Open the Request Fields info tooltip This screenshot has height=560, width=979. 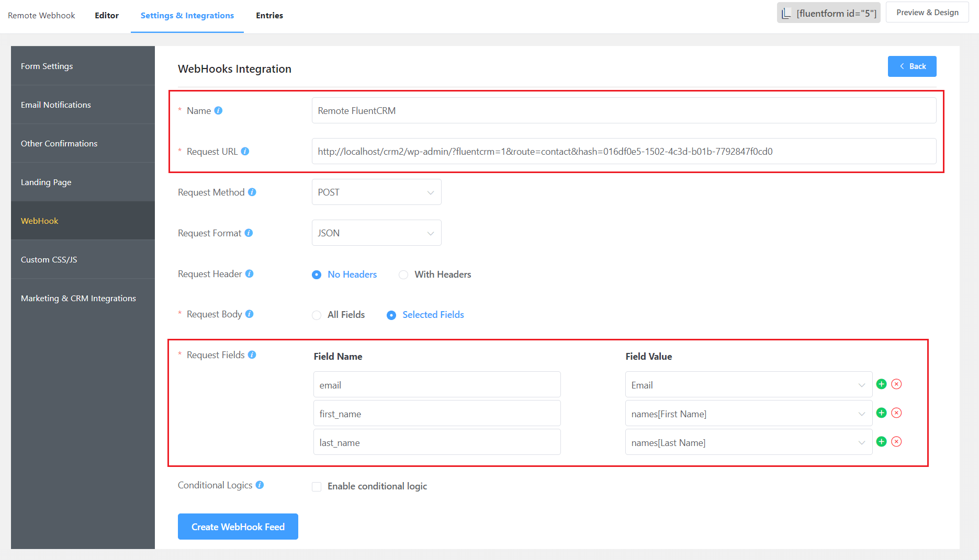(253, 355)
